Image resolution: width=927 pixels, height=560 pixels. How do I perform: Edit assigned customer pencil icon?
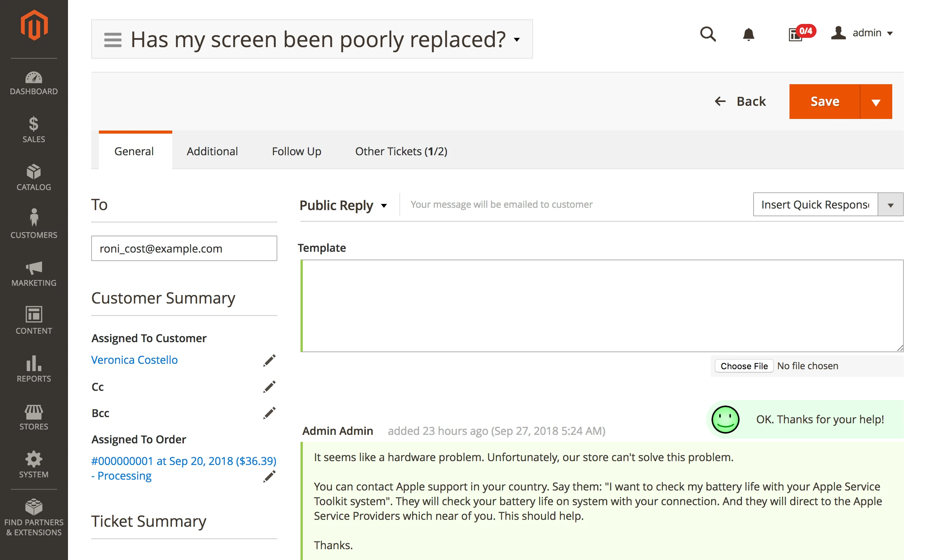click(269, 360)
